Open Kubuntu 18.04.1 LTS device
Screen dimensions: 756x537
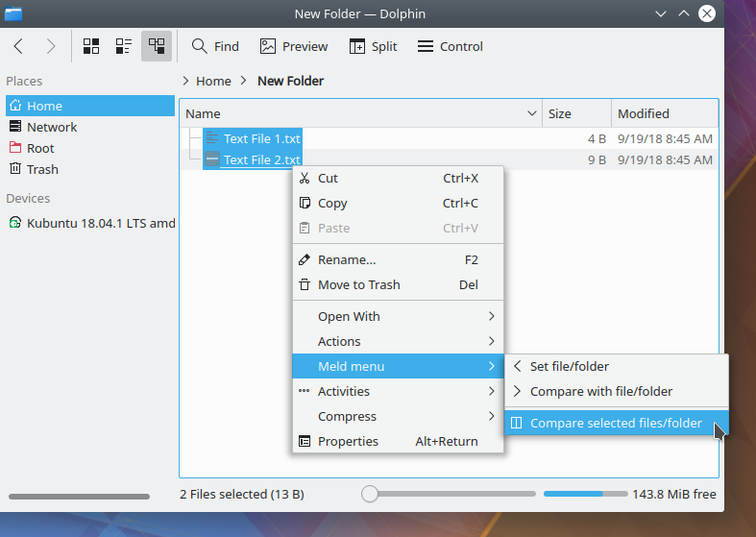90,223
